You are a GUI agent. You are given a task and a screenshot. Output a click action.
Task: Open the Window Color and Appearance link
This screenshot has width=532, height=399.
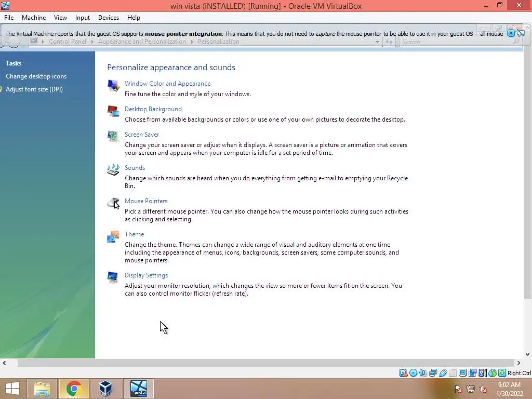click(x=168, y=84)
